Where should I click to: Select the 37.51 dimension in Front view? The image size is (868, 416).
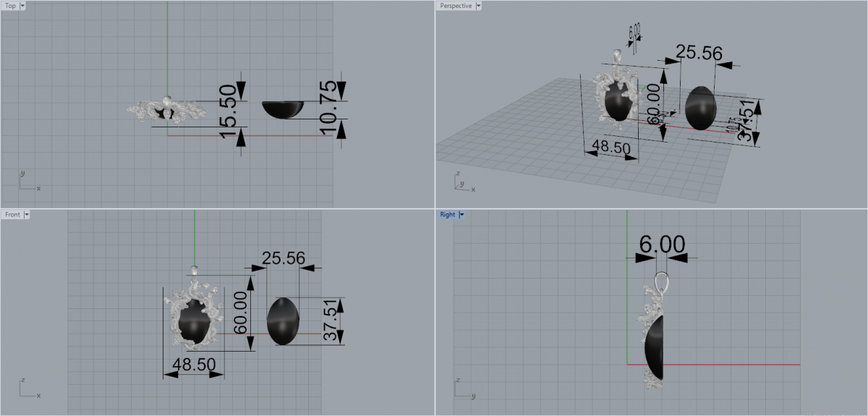click(330, 321)
